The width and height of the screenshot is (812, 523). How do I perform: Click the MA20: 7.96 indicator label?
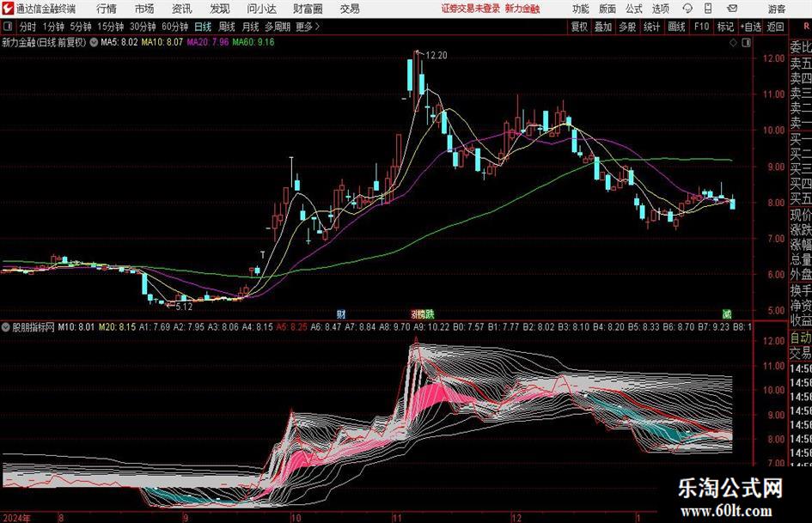click(208, 42)
